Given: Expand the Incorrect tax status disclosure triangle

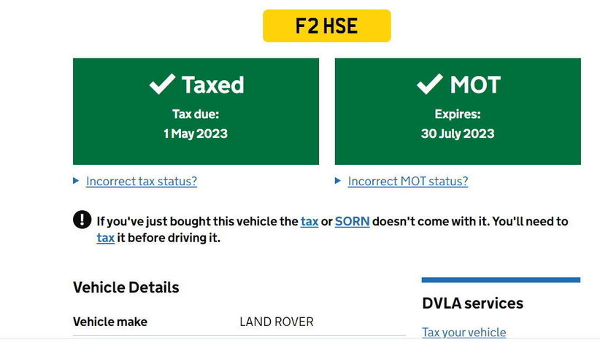Looking at the screenshot, I should [76, 181].
